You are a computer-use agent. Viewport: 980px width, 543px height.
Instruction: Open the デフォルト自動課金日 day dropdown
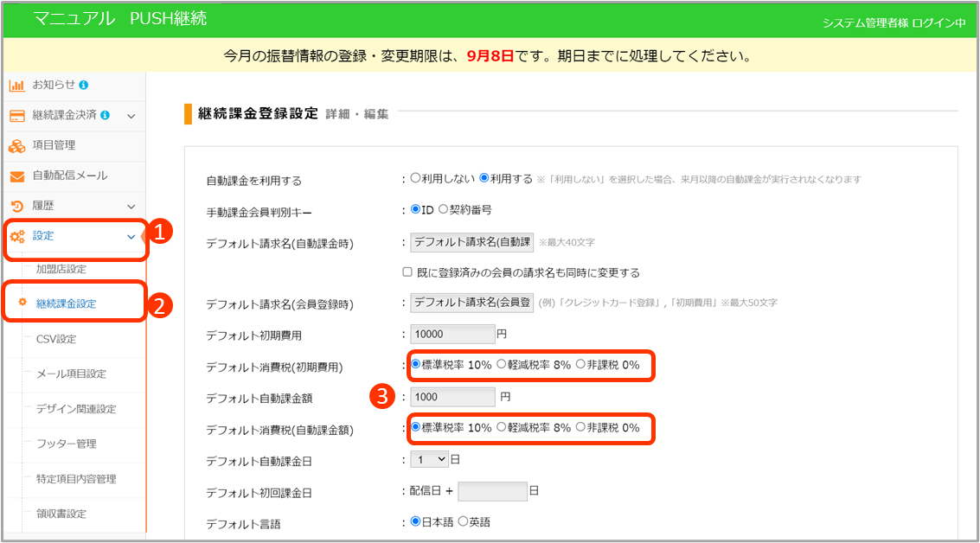pos(429,460)
